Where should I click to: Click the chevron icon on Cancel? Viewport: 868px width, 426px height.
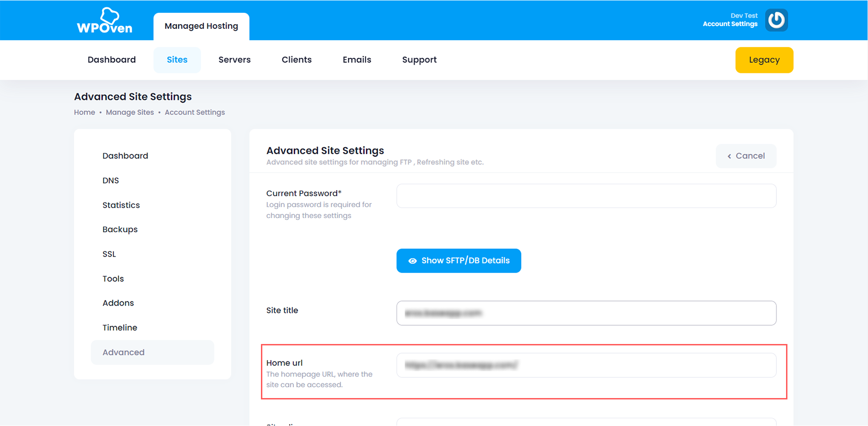(x=729, y=156)
